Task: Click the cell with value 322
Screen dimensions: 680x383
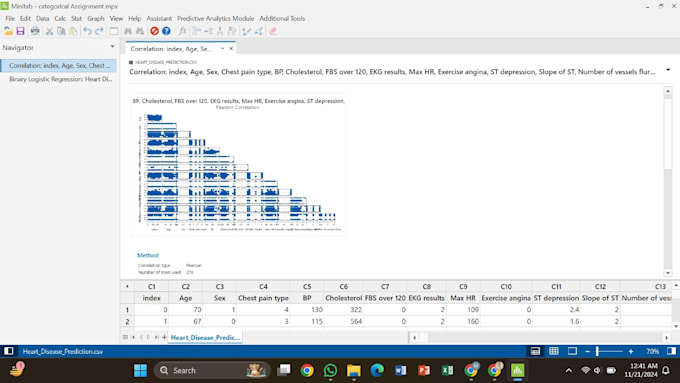Action: [x=343, y=310]
